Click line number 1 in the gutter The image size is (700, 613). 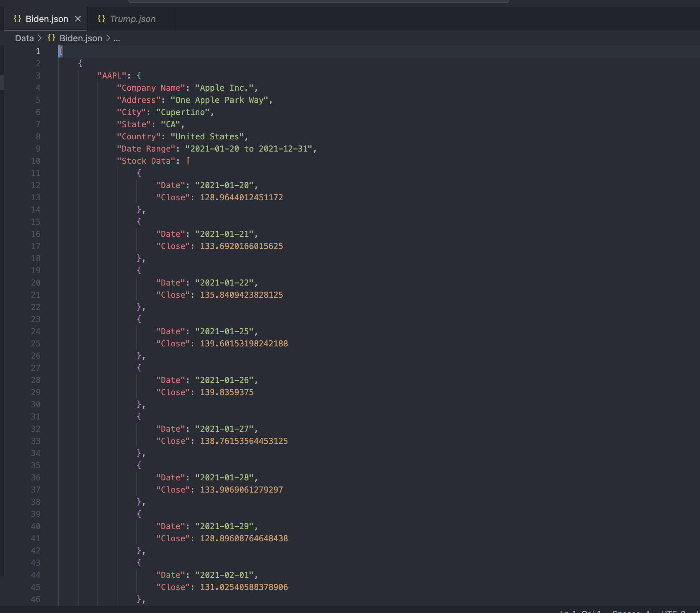38,51
